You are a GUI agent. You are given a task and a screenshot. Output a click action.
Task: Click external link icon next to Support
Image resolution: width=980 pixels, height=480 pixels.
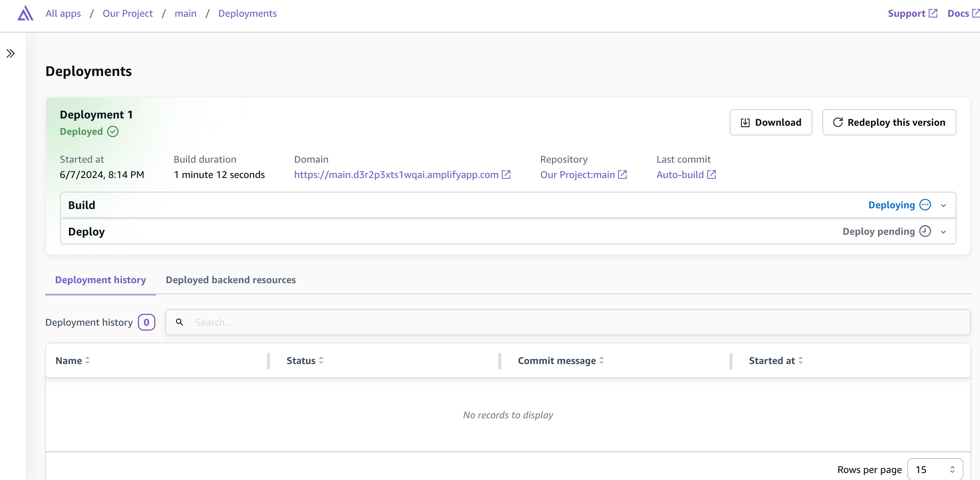tap(933, 13)
